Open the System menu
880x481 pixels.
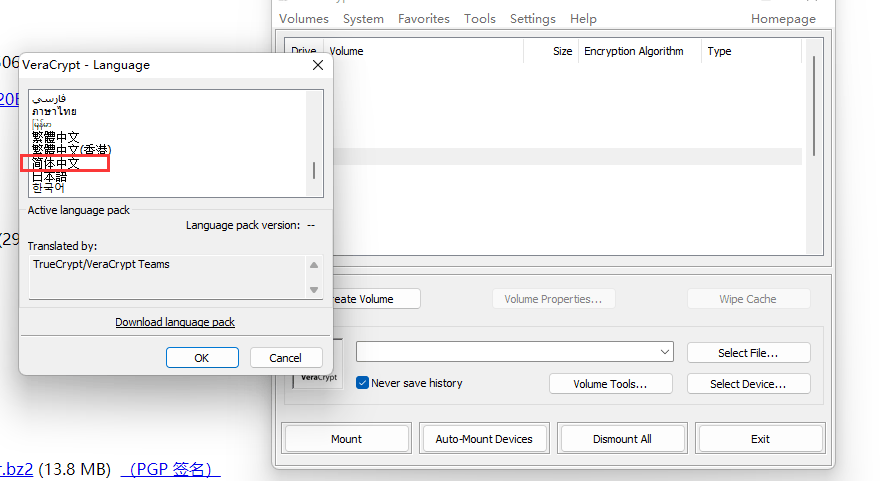click(x=363, y=19)
